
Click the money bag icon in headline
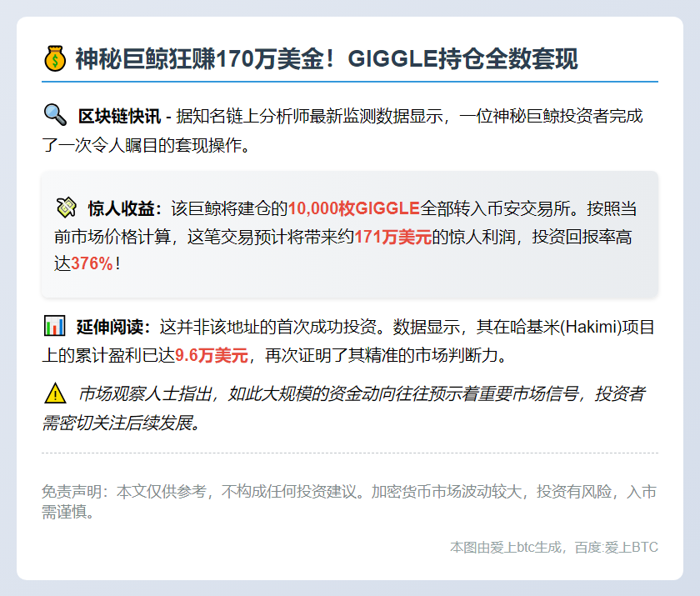(x=54, y=59)
